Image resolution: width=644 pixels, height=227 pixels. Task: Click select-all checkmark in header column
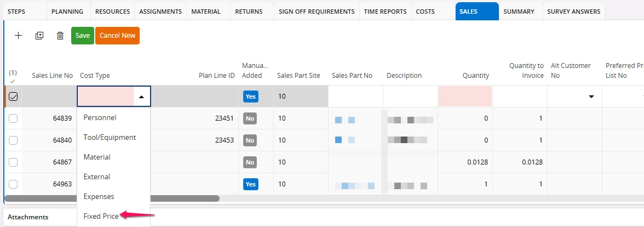[x=13, y=81]
